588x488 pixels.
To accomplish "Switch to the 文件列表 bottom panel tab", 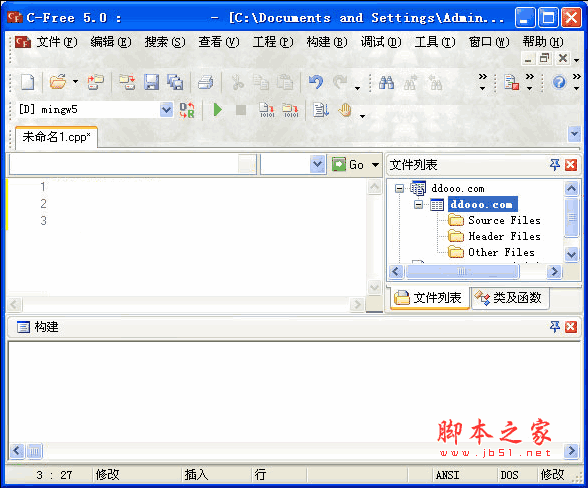I will (430, 298).
